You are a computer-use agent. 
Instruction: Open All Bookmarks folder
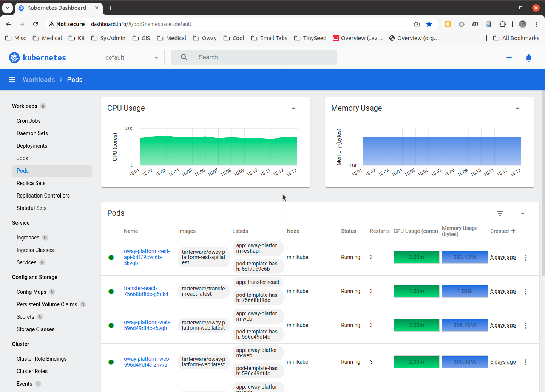coord(516,38)
